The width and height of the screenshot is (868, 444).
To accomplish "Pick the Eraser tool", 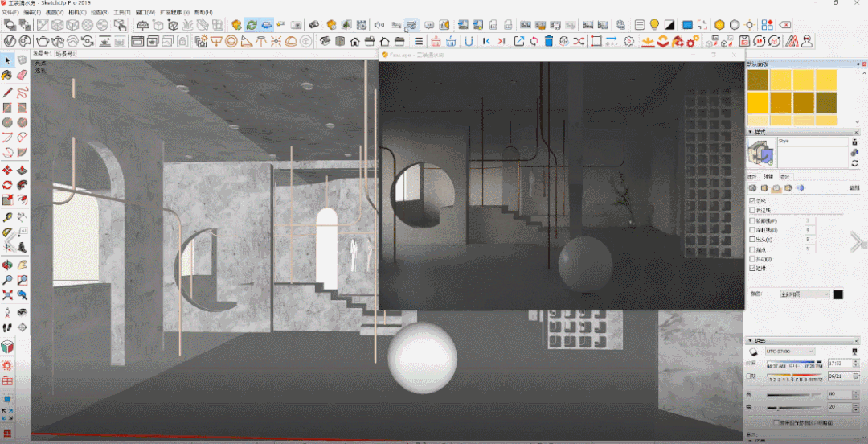I will [22, 75].
